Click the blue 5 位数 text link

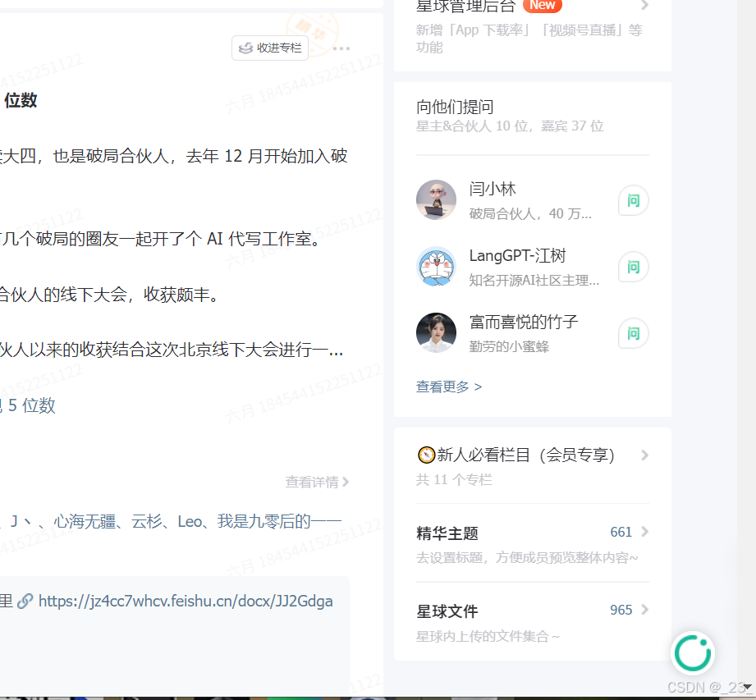pyautogui.click(x=29, y=405)
